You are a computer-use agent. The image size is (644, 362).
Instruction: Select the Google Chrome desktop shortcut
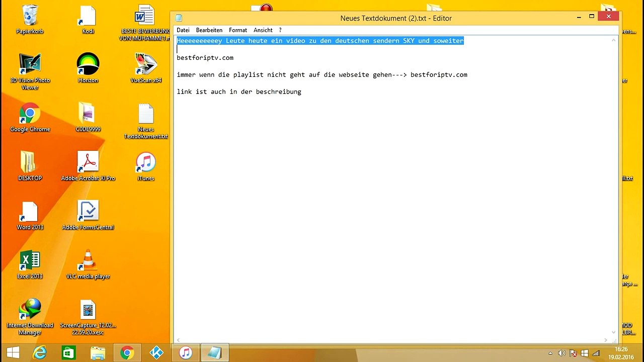pos(30,117)
